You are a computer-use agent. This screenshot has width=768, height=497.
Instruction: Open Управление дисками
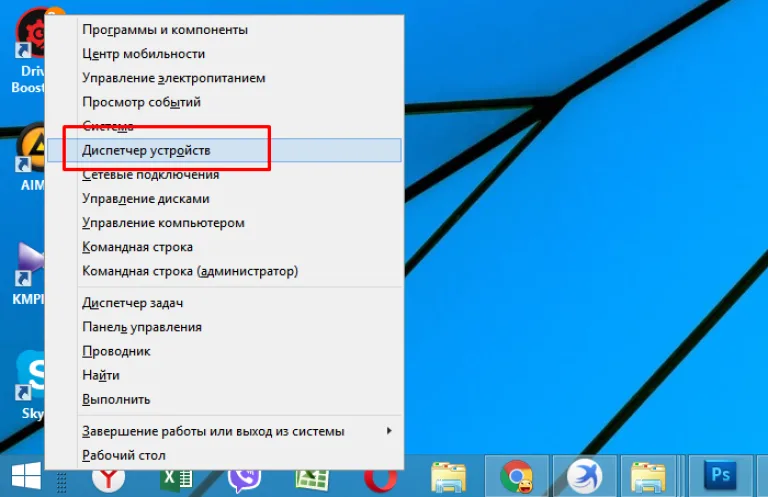(x=224, y=199)
